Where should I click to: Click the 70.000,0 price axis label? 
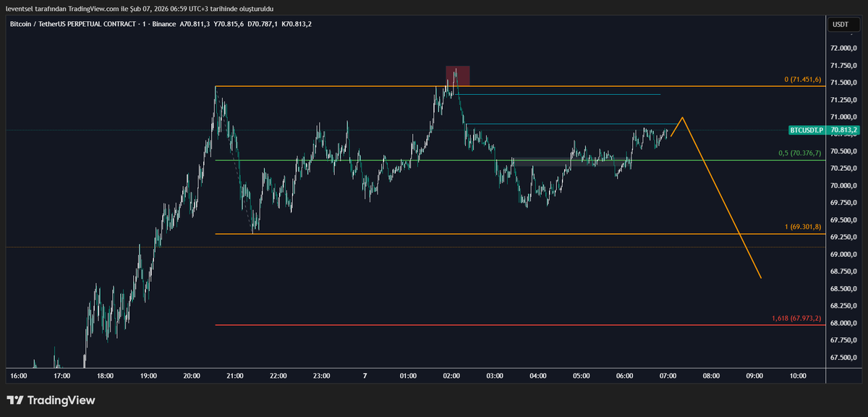tap(843, 185)
